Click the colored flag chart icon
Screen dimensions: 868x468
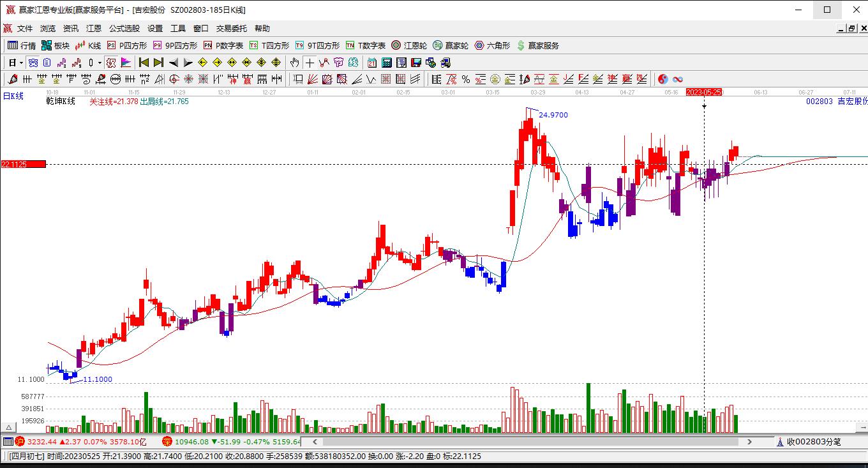[x=126, y=63]
